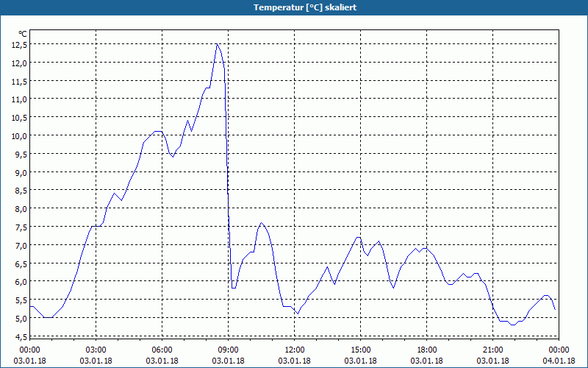The height and width of the screenshot is (368, 588).
Task: Select the 03:00 time label
Action: pos(96,350)
